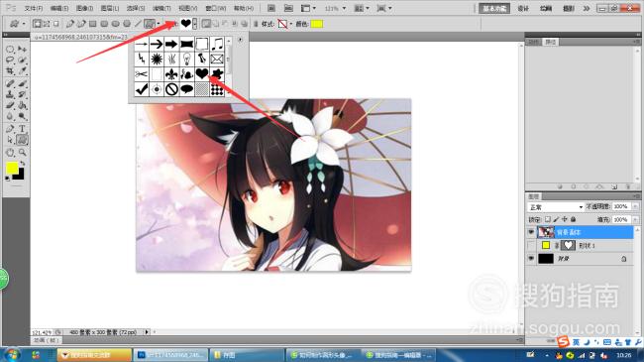This screenshot has height=362, width=644.
Task: Open the shape picker flyout menu arrow
Action: pos(241,40)
